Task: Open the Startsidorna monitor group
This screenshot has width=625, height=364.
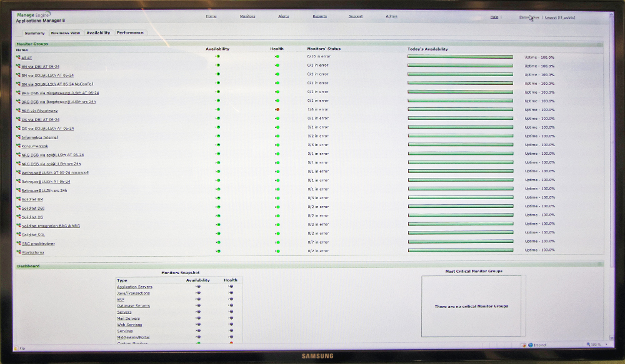Action: click(32, 252)
